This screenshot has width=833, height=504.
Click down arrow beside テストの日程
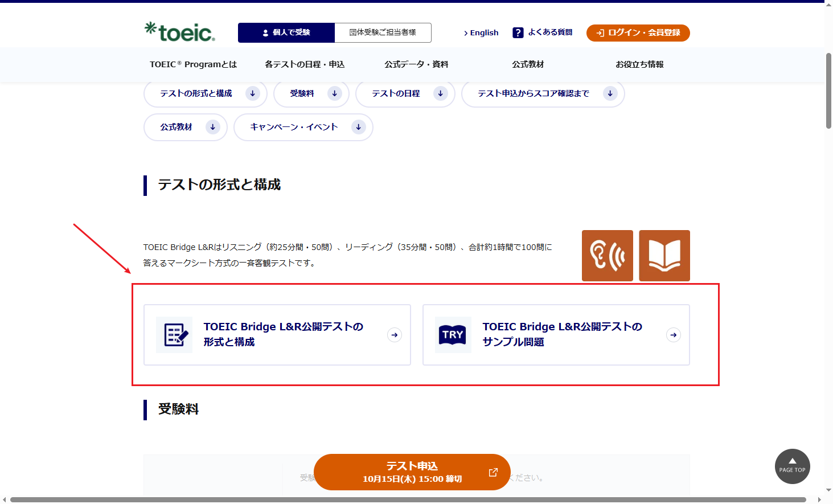[x=441, y=93]
